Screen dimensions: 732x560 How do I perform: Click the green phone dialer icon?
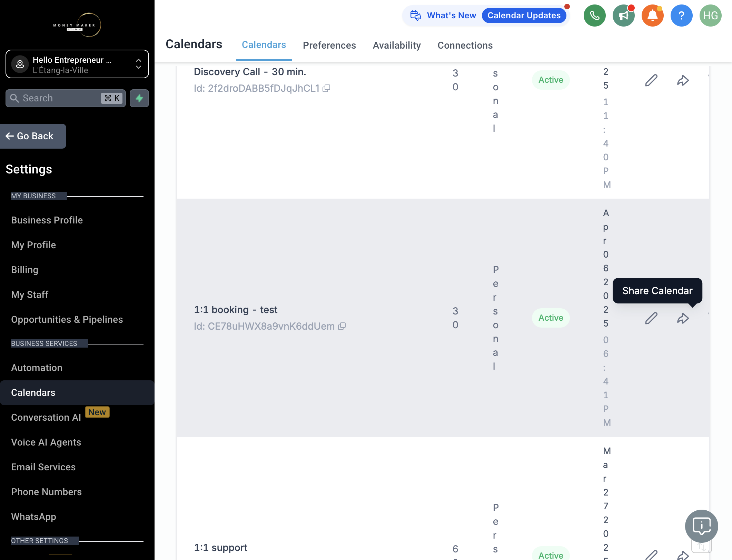[x=594, y=16]
